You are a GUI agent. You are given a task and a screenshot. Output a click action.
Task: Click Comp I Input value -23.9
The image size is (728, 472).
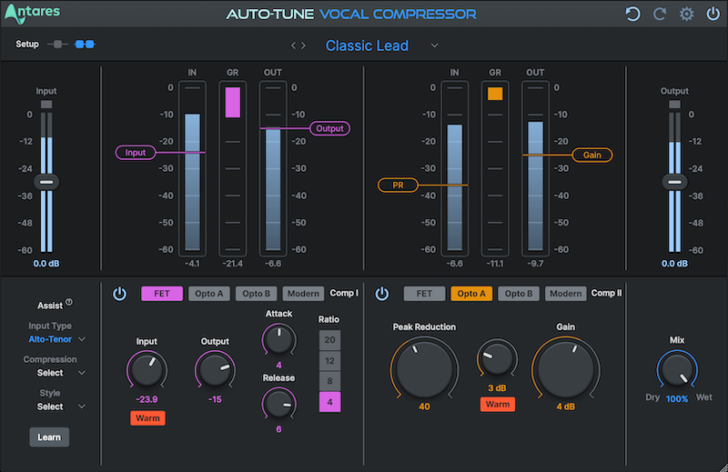point(147,400)
